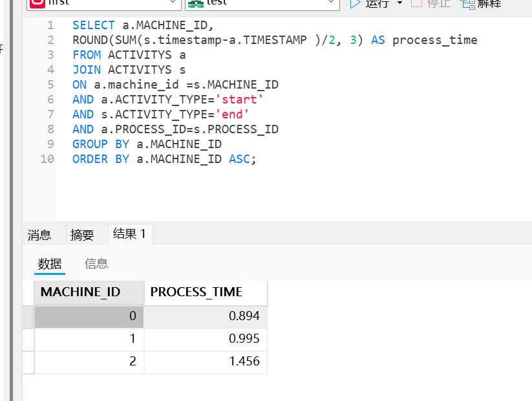Click the PROCESS_TIME column header
Screen dimensions: 532x401
[206, 292]
